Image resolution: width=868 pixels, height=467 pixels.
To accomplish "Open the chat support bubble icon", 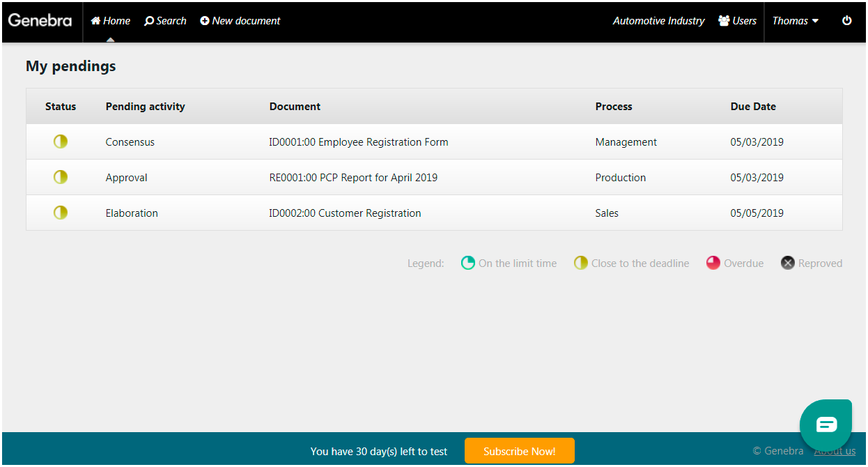I will click(x=826, y=424).
